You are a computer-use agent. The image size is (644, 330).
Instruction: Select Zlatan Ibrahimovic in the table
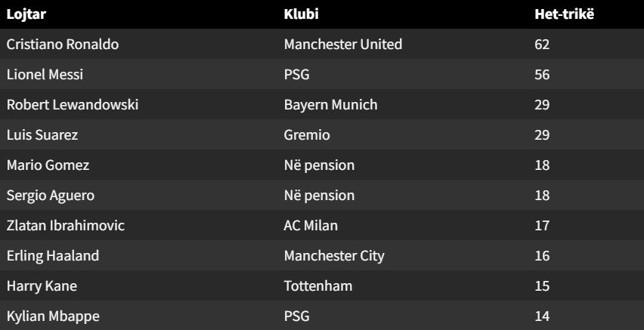click(65, 225)
